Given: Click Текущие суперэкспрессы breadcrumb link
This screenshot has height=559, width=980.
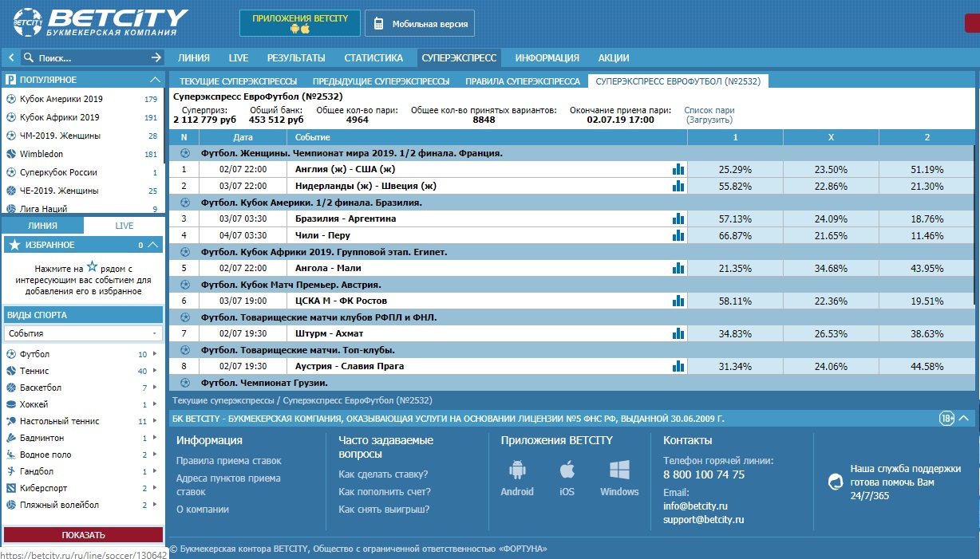Looking at the screenshot, I should (224, 400).
